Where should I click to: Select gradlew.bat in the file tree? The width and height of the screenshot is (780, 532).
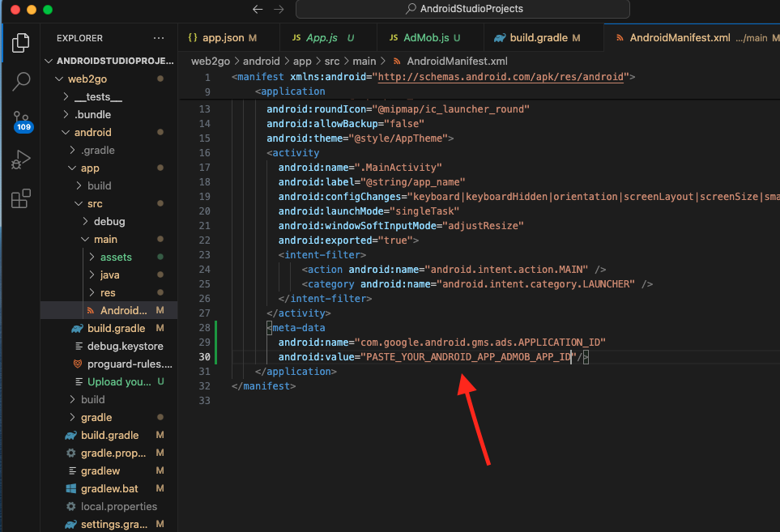(x=109, y=488)
